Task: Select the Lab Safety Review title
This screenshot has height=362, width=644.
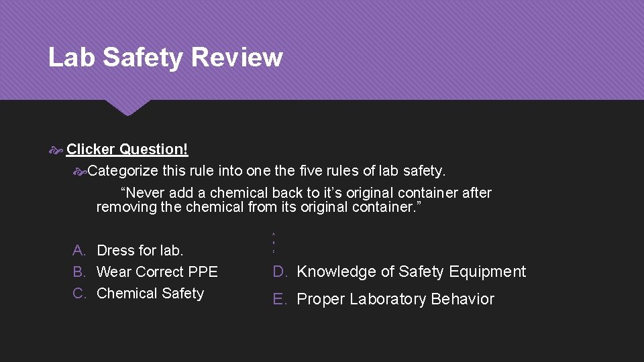Action: [165, 58]
